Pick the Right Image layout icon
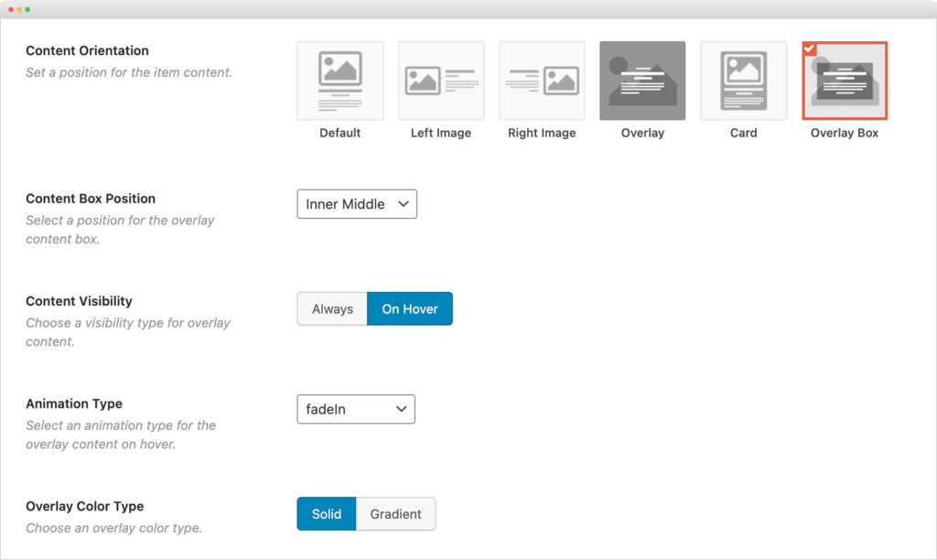The width and height of the screenshot is (937, 560). 542,81
